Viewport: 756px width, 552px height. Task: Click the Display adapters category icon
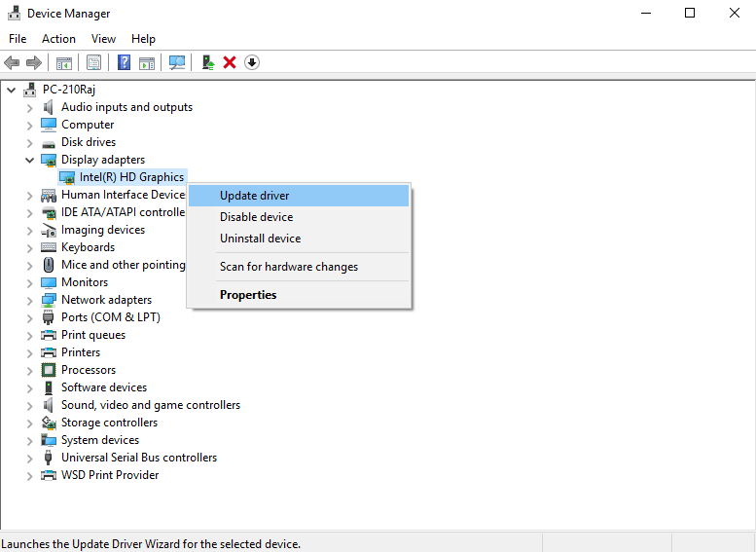[x=49, y=160]
